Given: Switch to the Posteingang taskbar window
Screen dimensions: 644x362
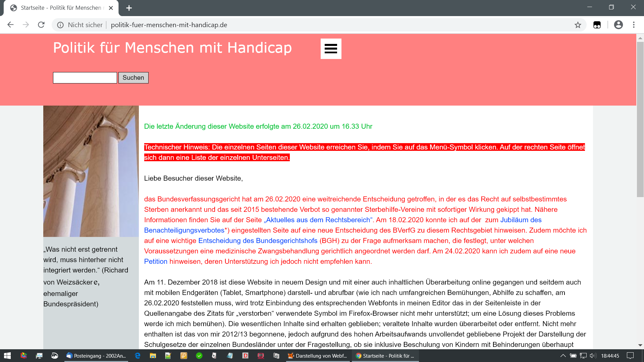Looking at the screenshot, I should coord(96,356).
